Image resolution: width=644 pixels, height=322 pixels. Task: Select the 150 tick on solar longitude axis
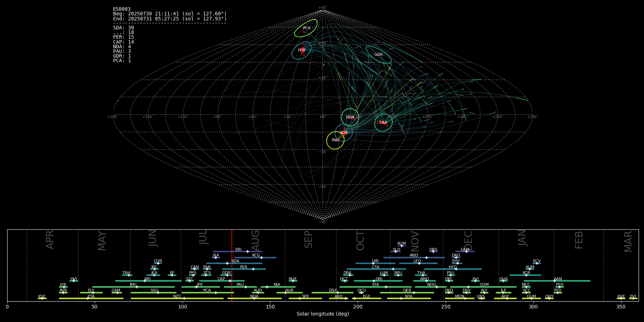tap(270, 307)
